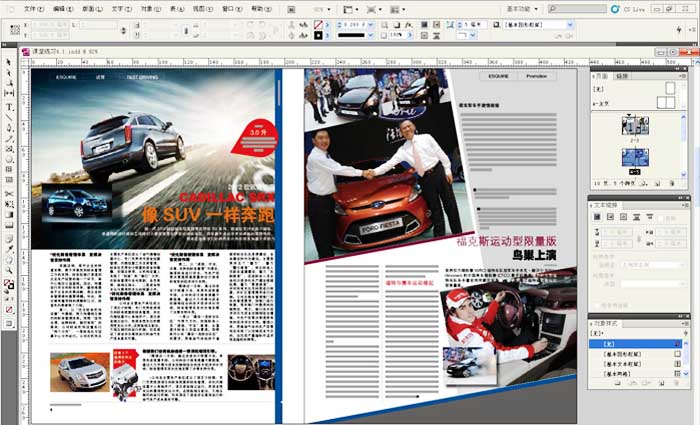700x425 pixels.
Task: Select the highlighted None object style row
Action: click(634, 344)
